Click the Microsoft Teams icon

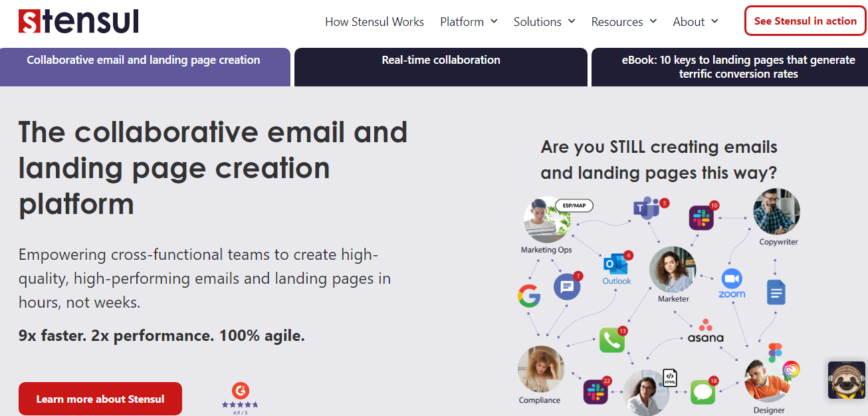point(645,209)
